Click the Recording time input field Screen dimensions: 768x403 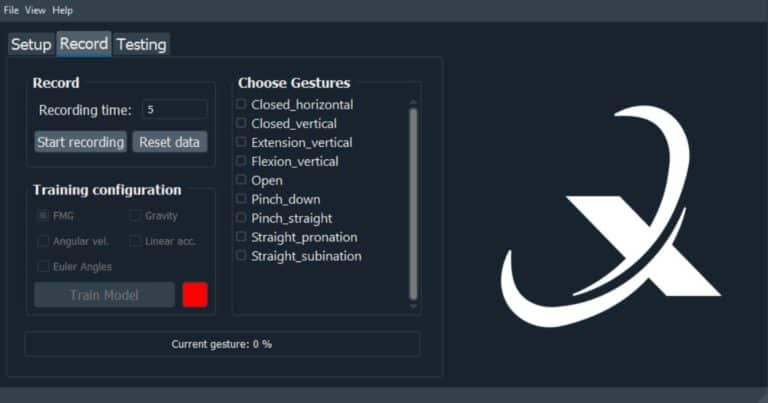coord(175,109)
